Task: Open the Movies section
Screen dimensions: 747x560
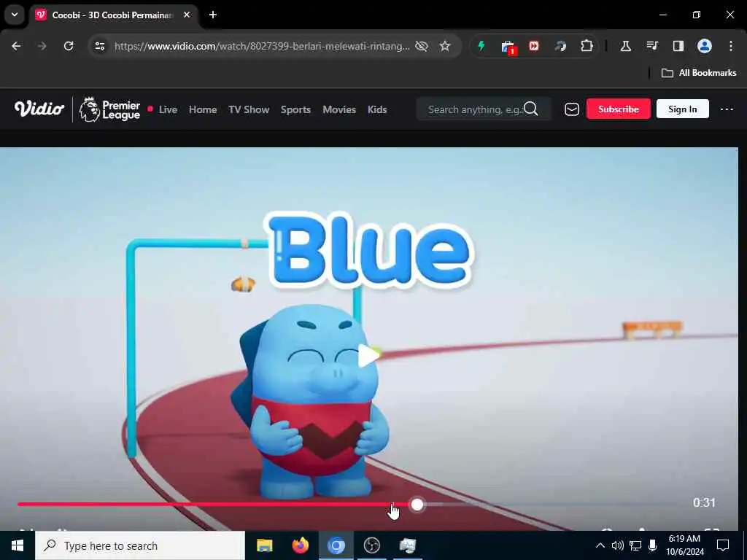Action: 339,109
